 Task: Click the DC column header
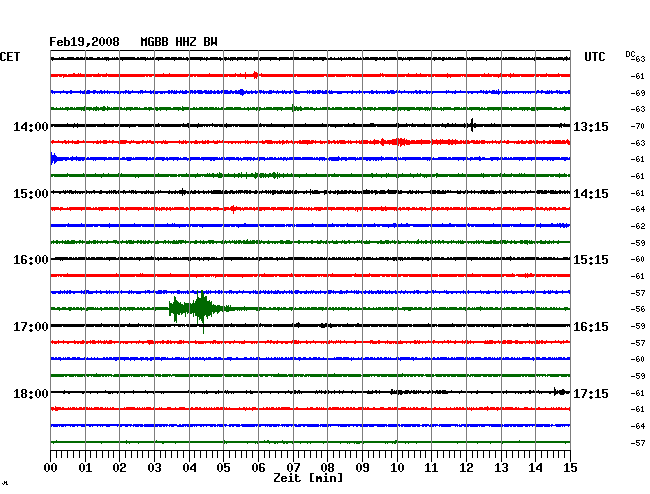[630, 54]
